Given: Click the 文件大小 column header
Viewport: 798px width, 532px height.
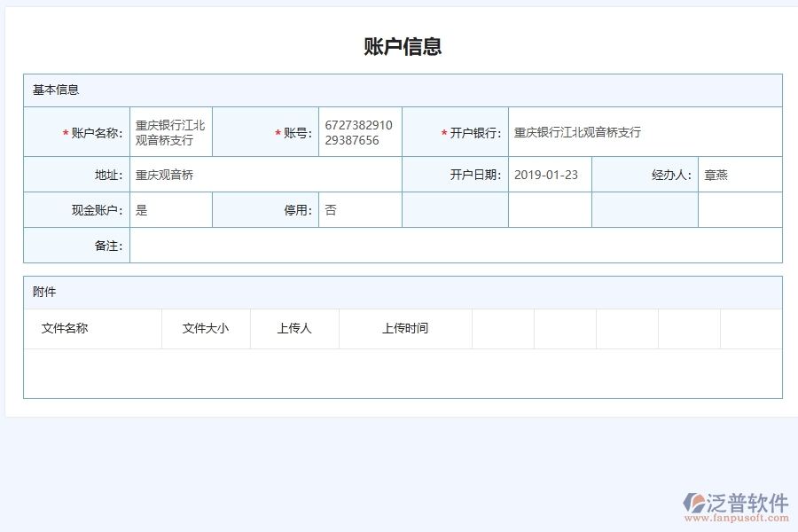Looking at the screenshot, I should click(x=205, y=328).
